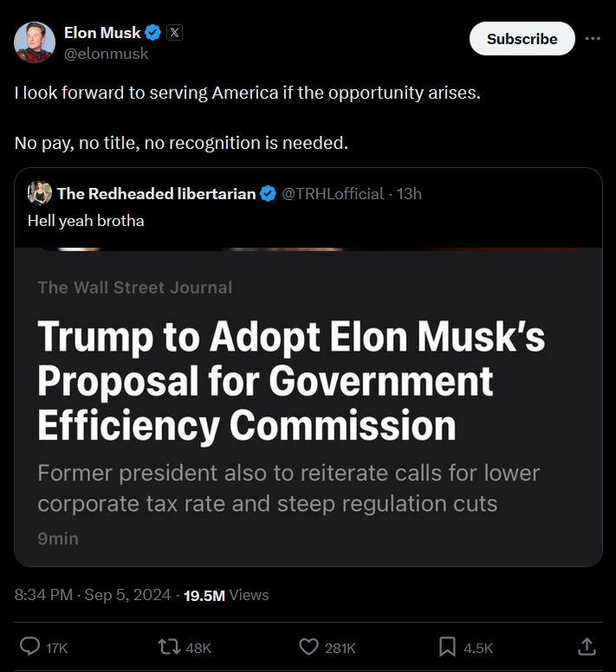The image size is (616, 672).
Task: Share the post via the share icon
Action: [x=587, y=646]
